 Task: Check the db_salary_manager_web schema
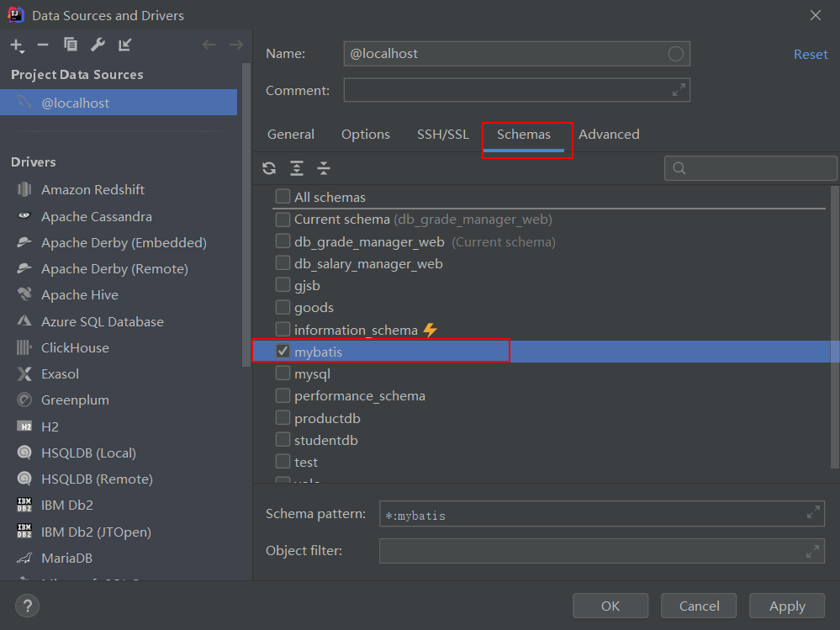click(x=283, y=263)
